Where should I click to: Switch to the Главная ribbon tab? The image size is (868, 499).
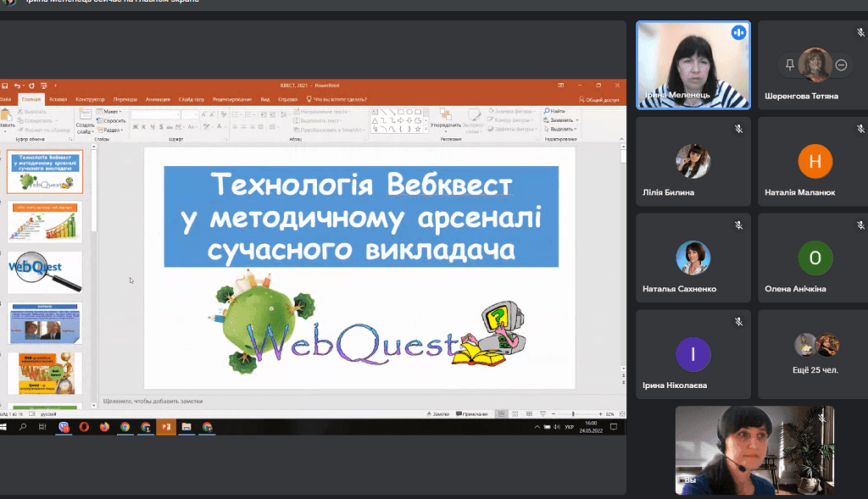click(x=31, y=100)
